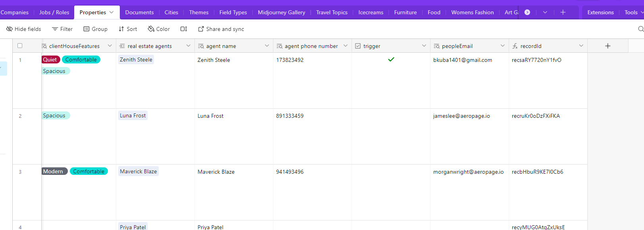This screenshot has width=644, height=230.
Task: Expand the Tools menu chevron
Action: [x=642, y=12]
